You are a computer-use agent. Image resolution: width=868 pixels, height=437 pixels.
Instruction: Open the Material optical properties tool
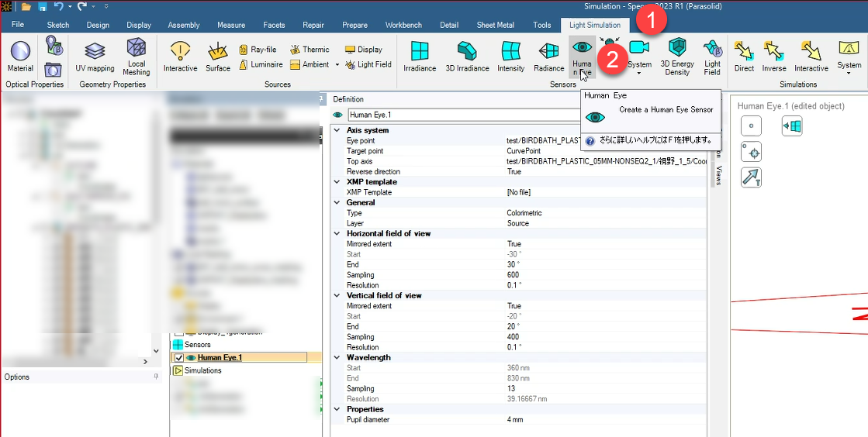20,57
